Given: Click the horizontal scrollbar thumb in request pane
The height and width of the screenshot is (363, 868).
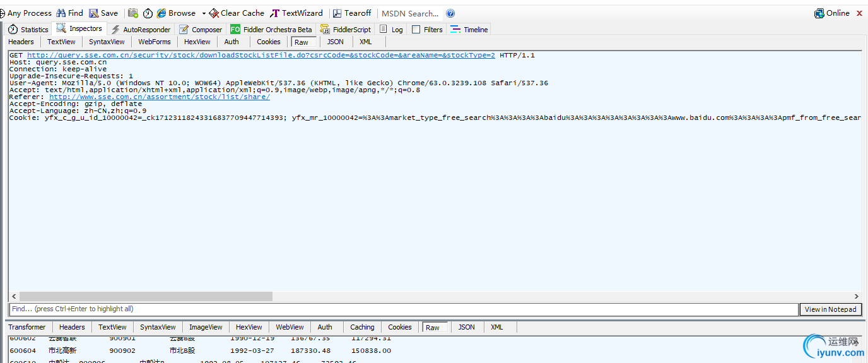Looking at the screenshot, I should click(x=146, y=296).
